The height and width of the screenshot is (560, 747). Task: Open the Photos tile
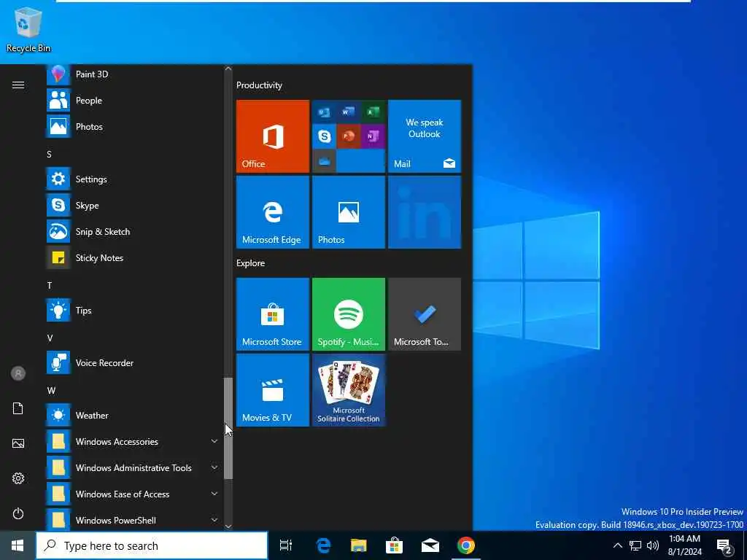click(x=348, y=212)
